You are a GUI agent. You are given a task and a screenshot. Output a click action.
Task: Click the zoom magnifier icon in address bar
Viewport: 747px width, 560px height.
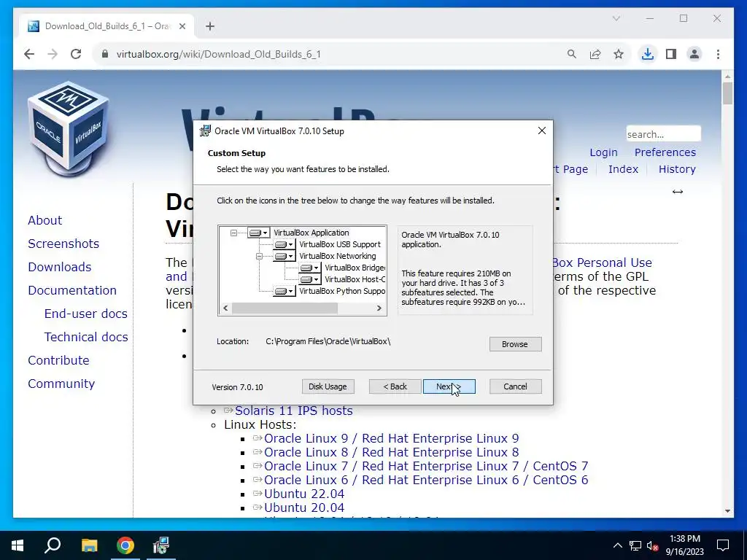point(572,54)
